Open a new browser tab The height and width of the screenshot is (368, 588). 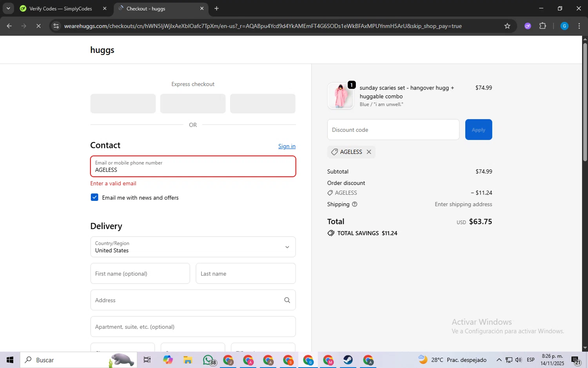[216, 8]
